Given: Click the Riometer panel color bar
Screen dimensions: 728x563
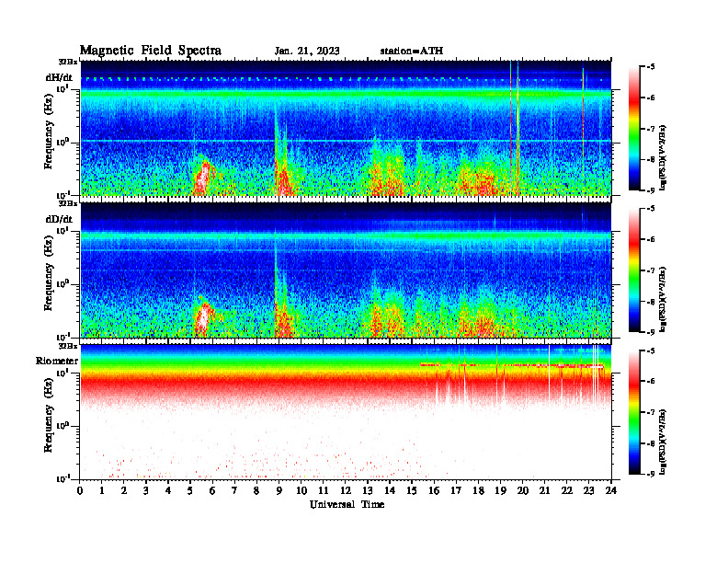Looking at the screenshot, I should tap(634, 412).
